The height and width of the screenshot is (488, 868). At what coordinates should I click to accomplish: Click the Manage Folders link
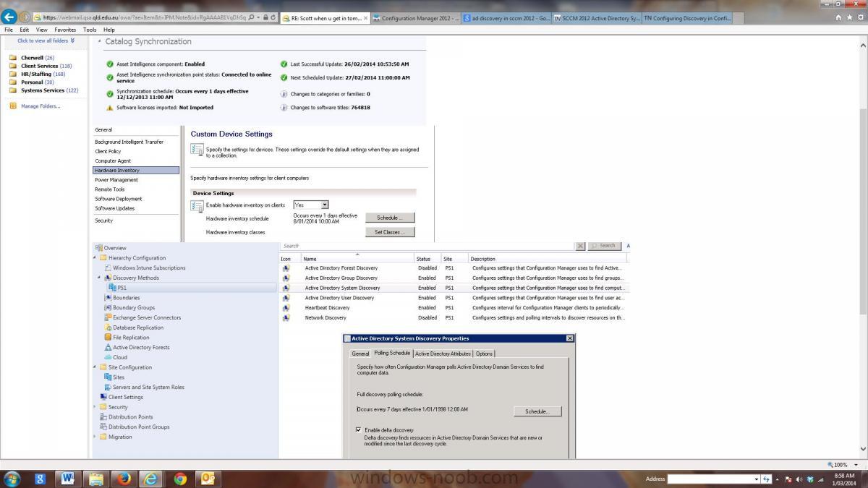point(41,106)
